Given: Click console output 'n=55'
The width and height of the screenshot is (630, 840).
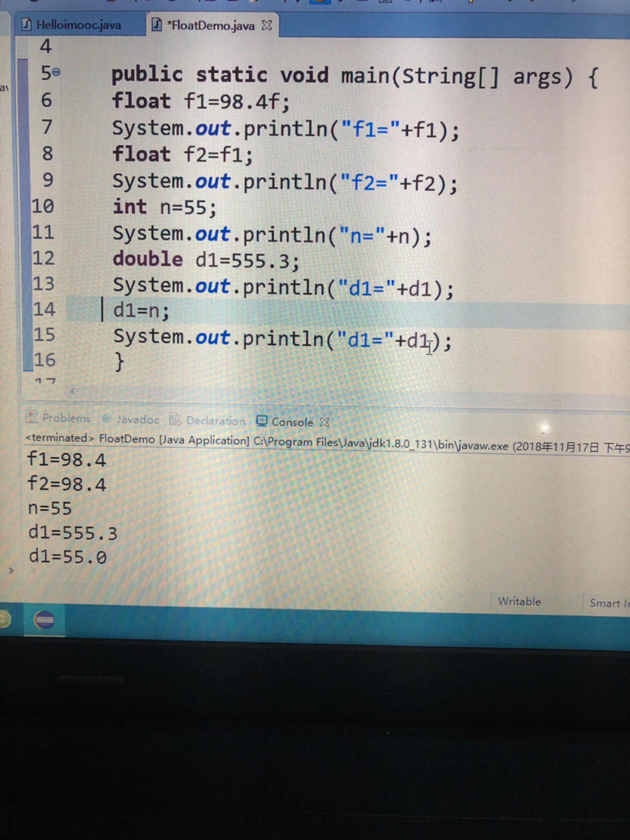Looking at the screenshot, I should click(50, 508).
